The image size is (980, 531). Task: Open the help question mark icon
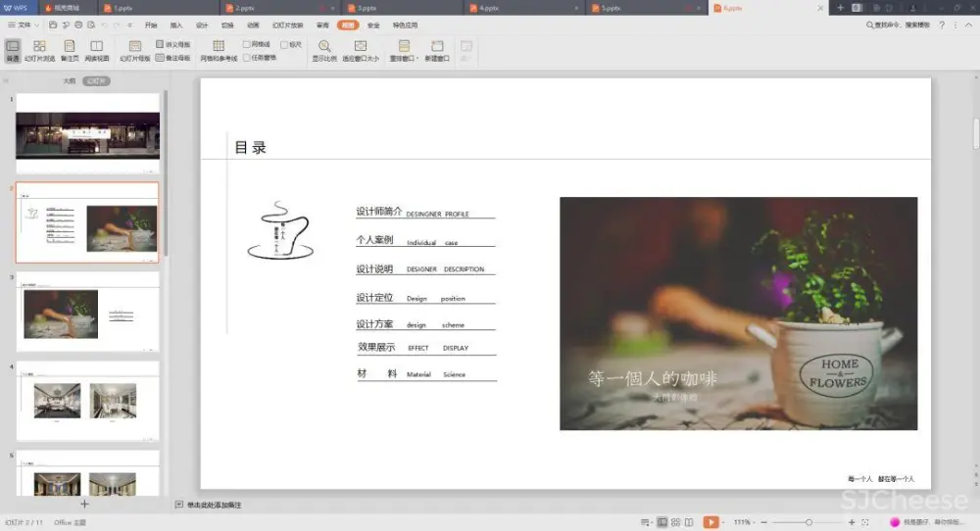[x=942, y=25]
